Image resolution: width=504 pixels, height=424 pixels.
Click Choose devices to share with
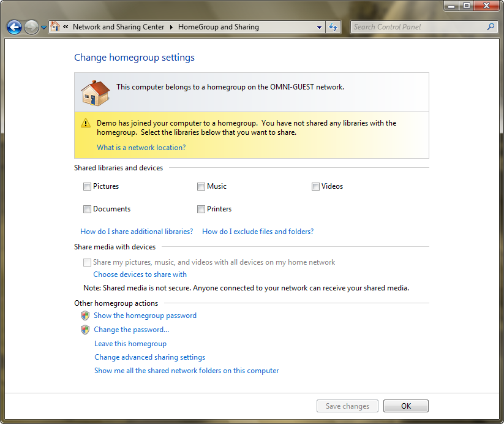click(140, 274)
